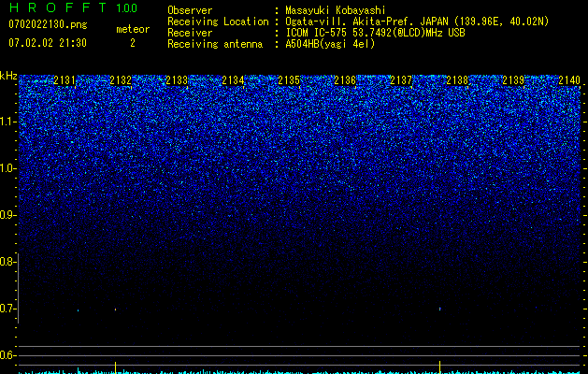
Task: Select the Ogata-vill. Akita-Pref. JAPAN location text
Action: (417, 22)
